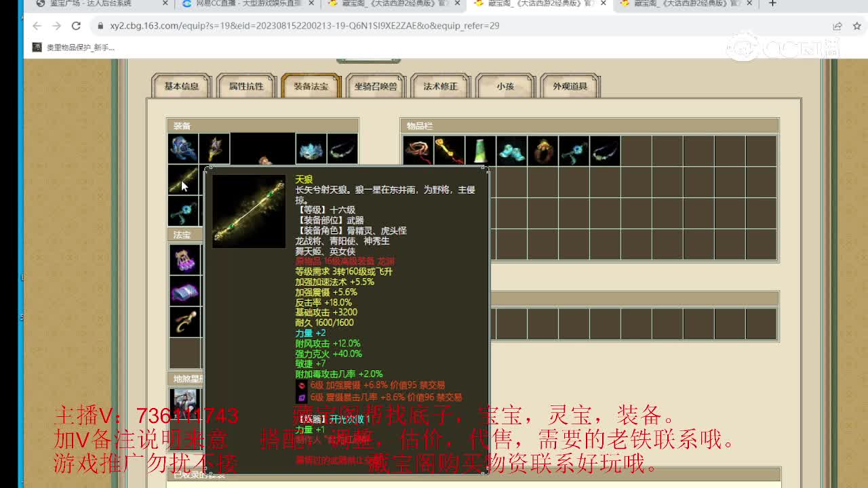Click the large 天狼 weapon image

[x=249, y=211]
